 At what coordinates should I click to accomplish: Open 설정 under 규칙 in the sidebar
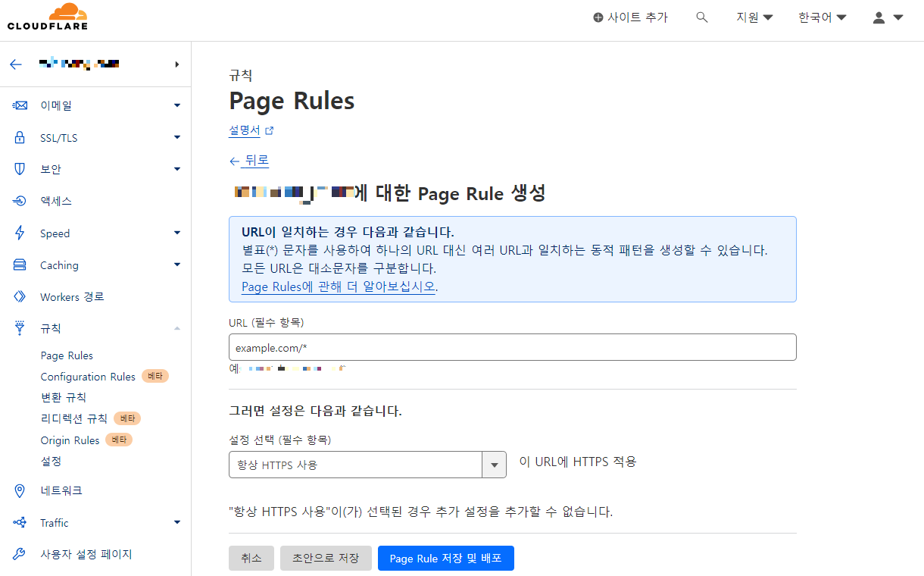[51, 461]
